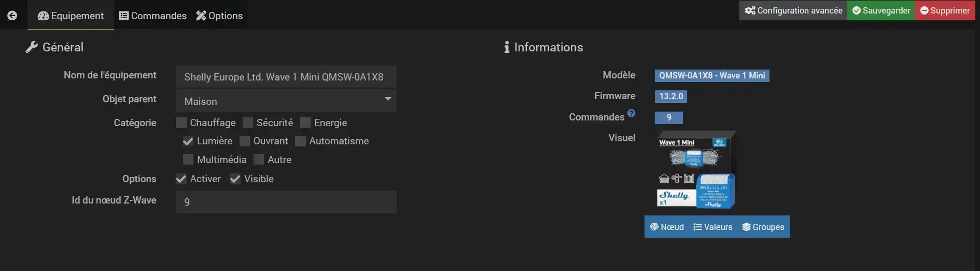Image resolution: width=980 pixels, height=271 pixels.
Task: Toggle the Visible option checkbox
Action: click(x=235, y=179)
